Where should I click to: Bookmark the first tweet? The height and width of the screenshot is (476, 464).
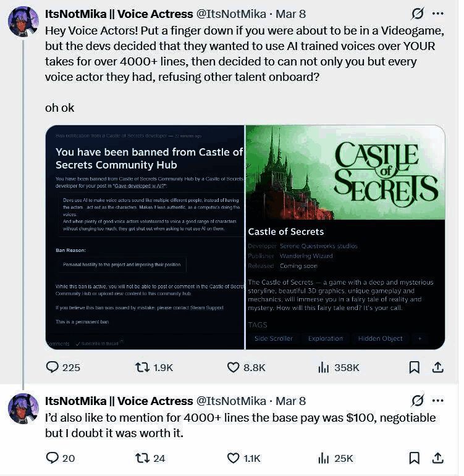click(x=415, y=367)
